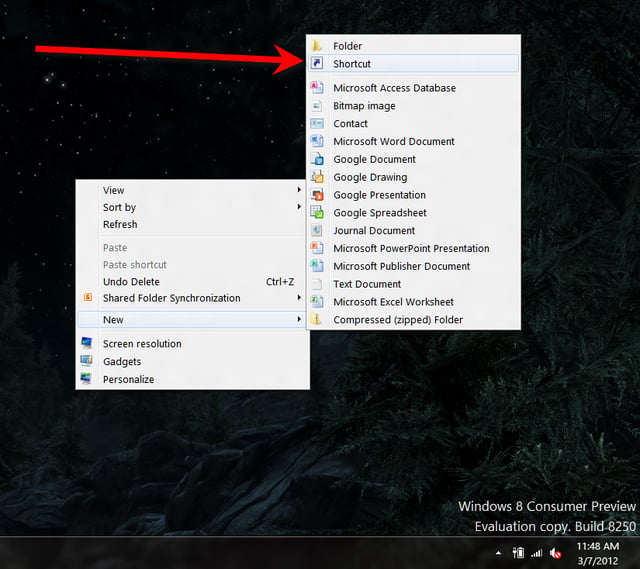
Task: Click the Text Document icon
Action: 317,284
